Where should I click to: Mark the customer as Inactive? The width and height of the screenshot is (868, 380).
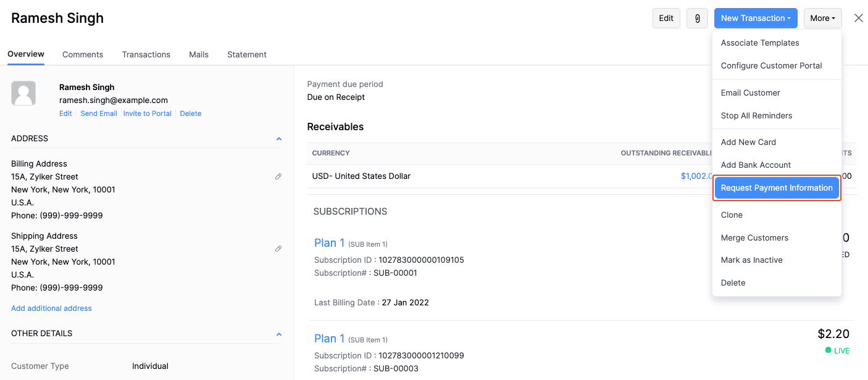[x=751, y=260]
